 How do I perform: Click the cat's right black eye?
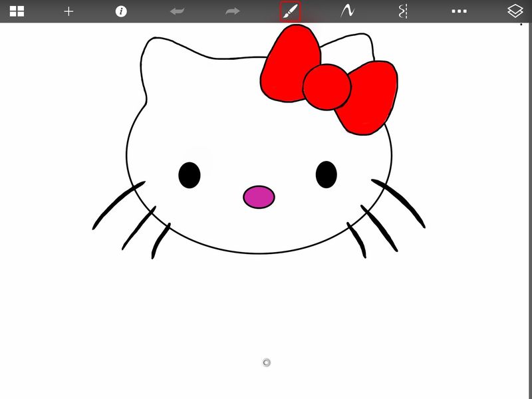(x=326, y=174)
